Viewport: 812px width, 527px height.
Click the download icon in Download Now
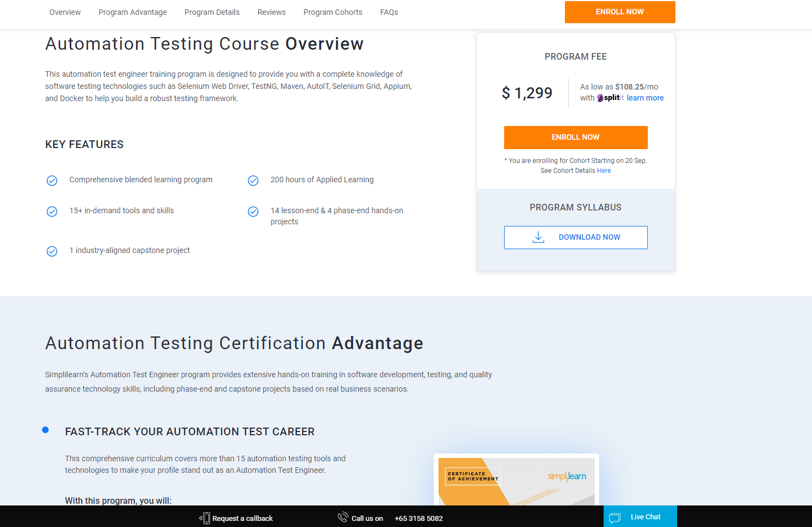click(x=537, y=236)
